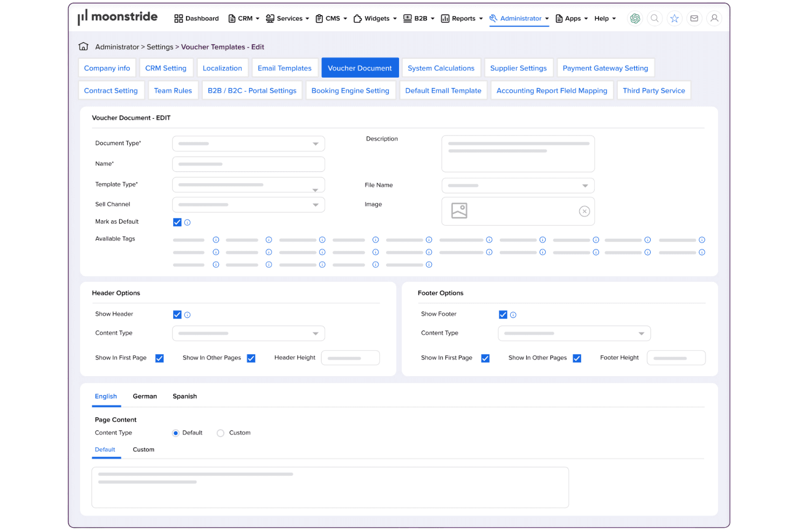Open the ChatGPT assistant icon
This screenshot has height=532, width=798.
click(635, 18)
